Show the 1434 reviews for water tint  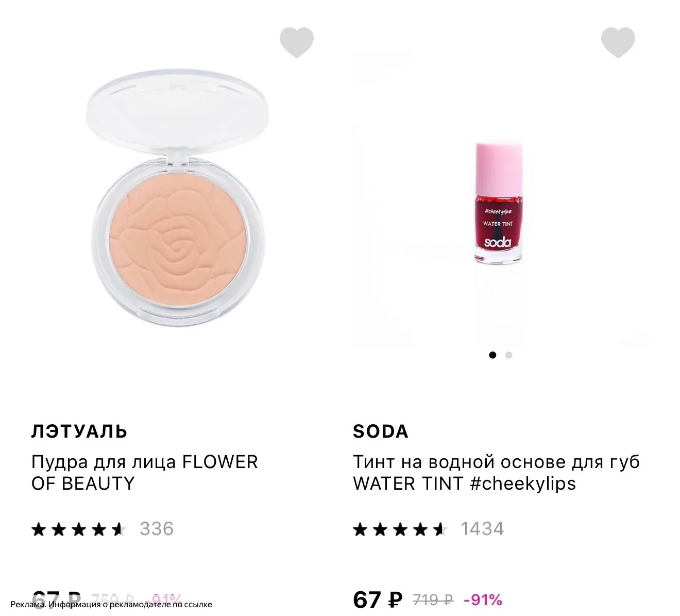point(482,529)
